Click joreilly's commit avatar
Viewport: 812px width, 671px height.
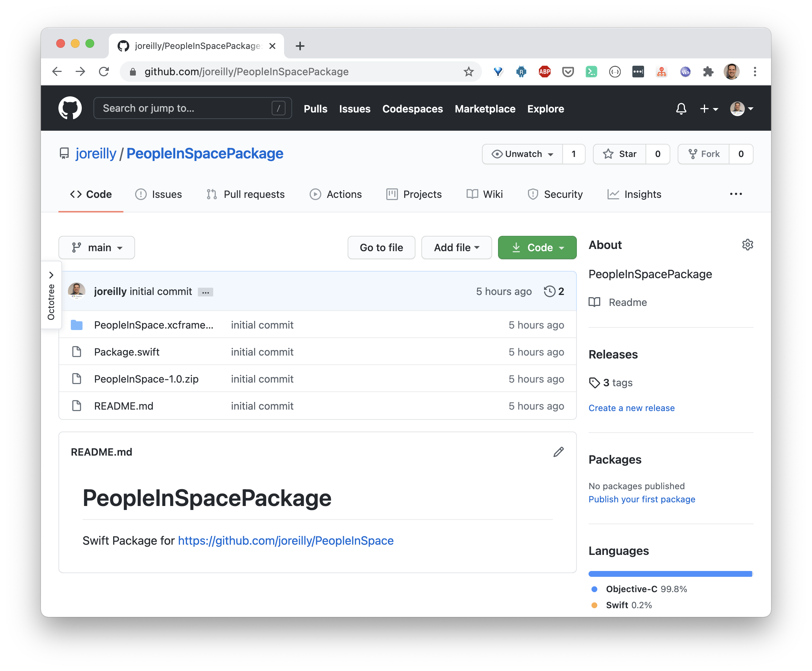coord(77,291)
